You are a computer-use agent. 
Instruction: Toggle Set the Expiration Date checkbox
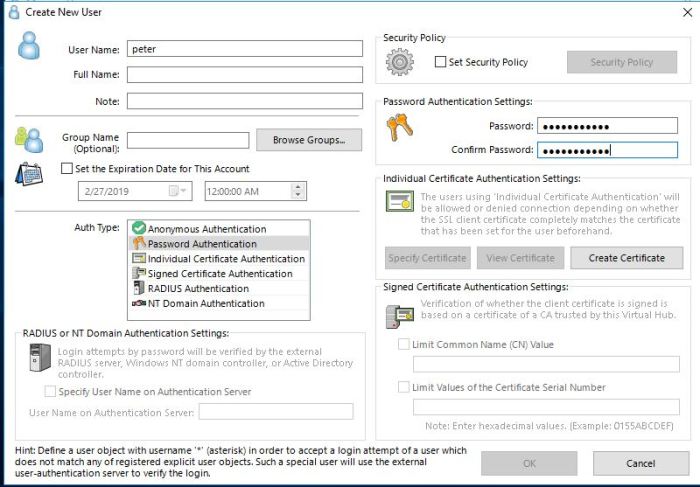[x=67, y=169]
